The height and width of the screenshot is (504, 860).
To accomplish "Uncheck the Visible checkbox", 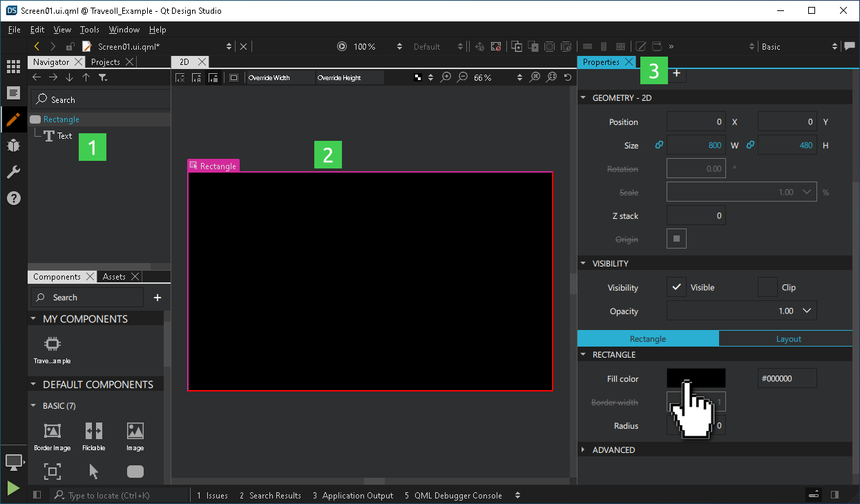I will pos(676,287).
